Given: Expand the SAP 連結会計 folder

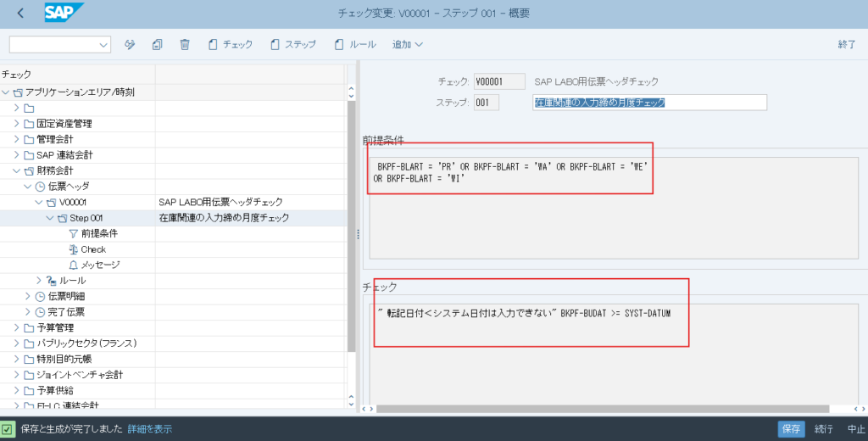Looking at the screenshot, I should coord(17,154).
